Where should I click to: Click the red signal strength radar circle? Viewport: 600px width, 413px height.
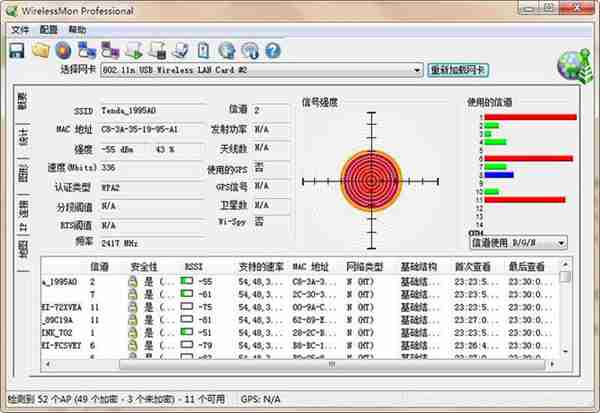click(371, 181)
